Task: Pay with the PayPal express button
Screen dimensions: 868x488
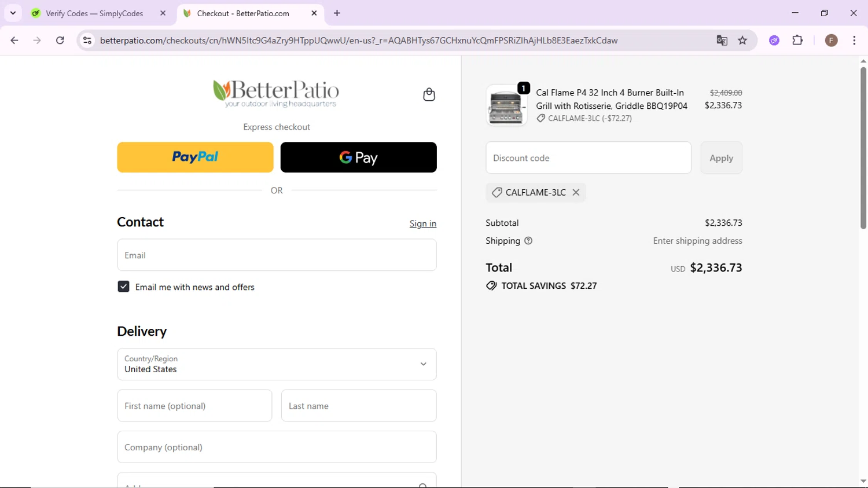Action: coord(195,157)
